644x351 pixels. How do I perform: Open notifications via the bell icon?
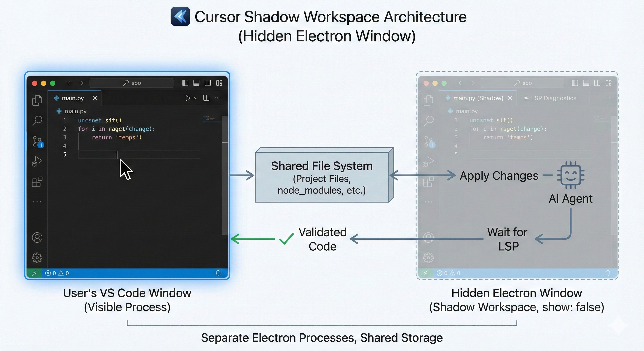[218, 273]
